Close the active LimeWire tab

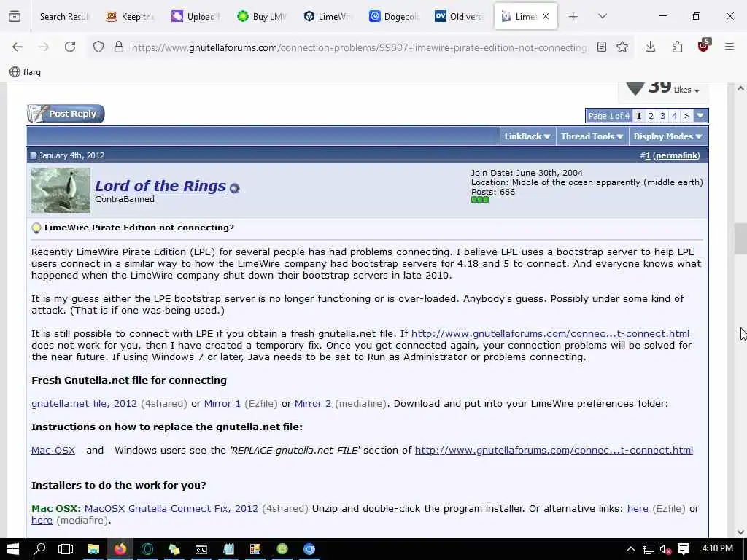[546, 16]
